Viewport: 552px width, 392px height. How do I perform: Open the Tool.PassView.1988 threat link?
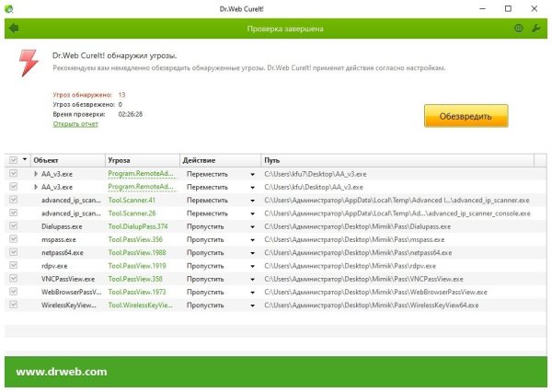point(137,252)
